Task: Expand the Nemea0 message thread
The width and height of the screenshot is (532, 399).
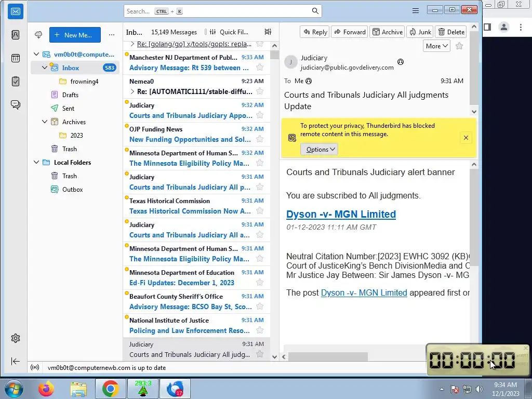Action: coord(132,91)
